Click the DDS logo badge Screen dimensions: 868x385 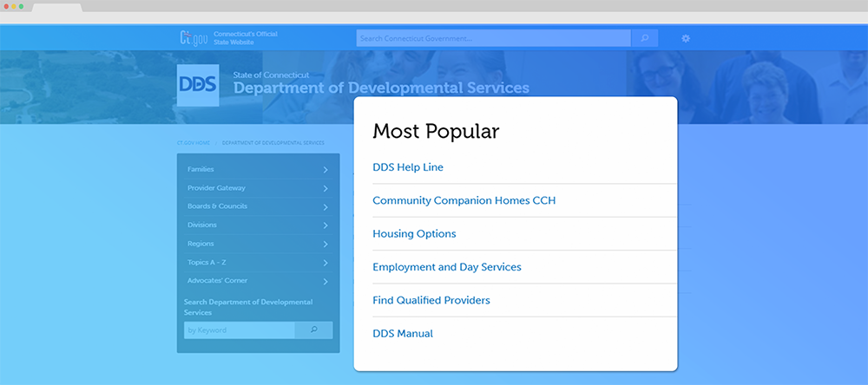(x=198, y=84)
